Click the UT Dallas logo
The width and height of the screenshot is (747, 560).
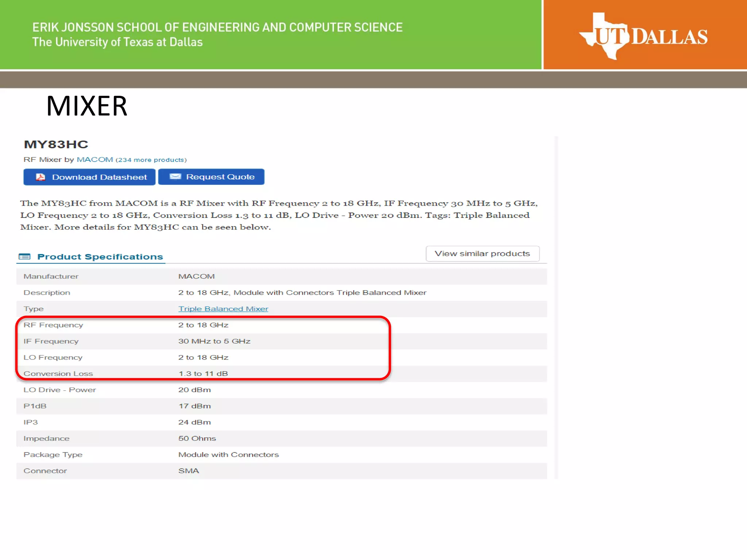tap(644, 36)
